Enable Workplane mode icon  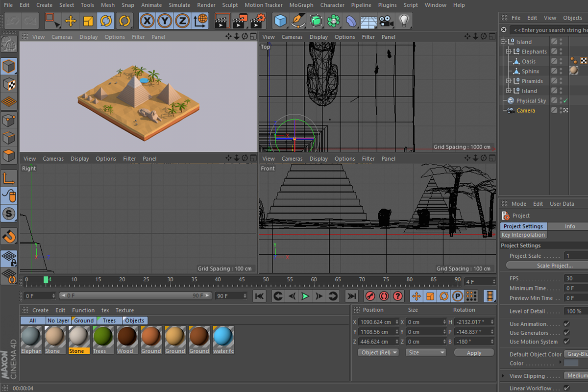point(9,102)
